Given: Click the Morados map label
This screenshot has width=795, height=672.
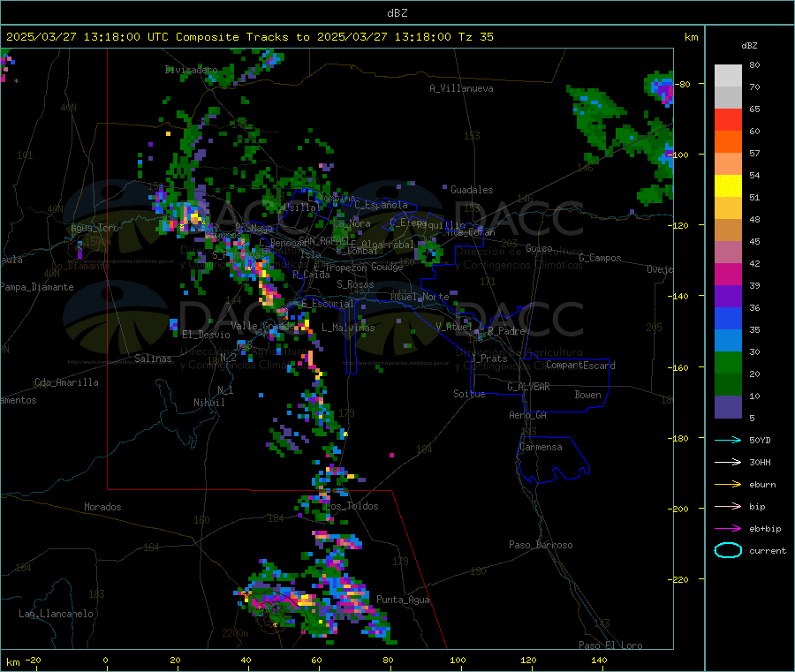Looking at the screenshot, I should 102,507.
